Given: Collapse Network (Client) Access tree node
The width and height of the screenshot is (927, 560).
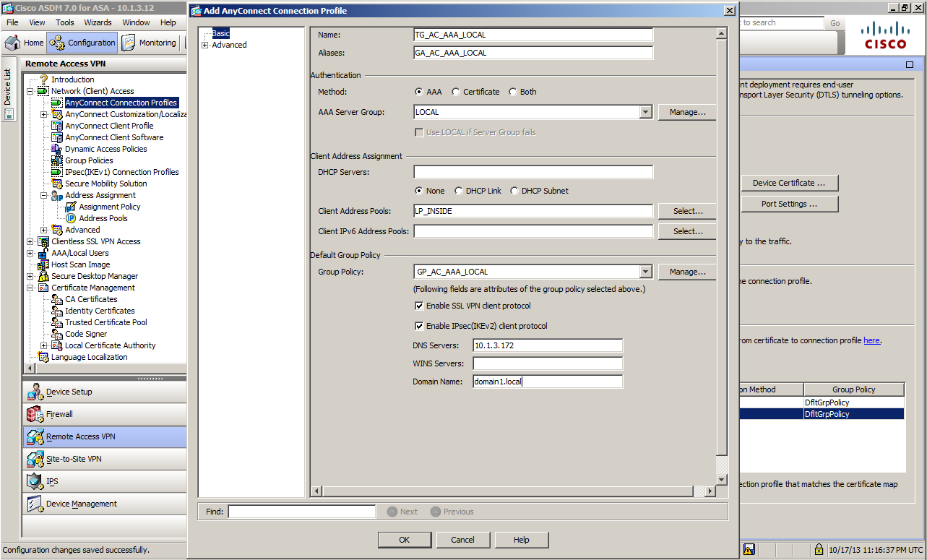Looking at the screenshot, I should (30, 91).
